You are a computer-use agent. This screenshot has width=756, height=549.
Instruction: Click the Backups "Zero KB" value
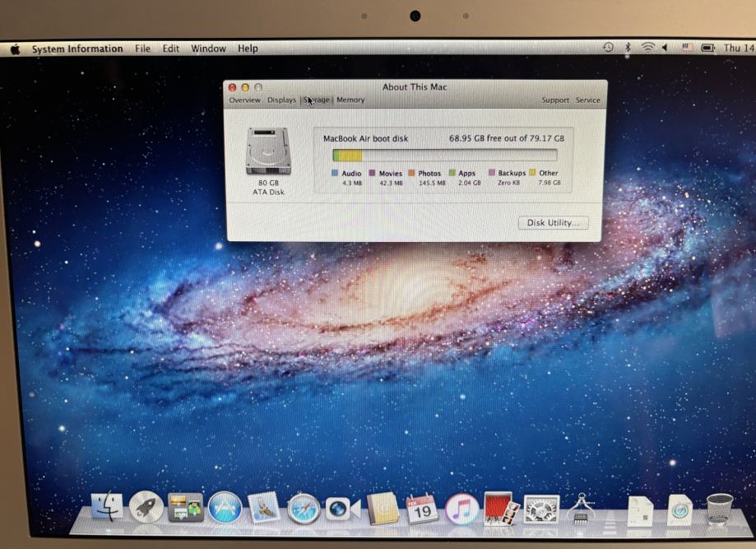point(508,183)
